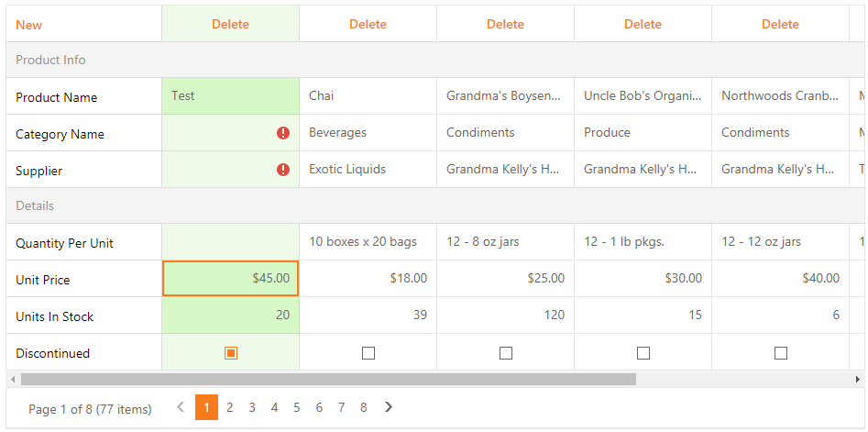Click the Category Name validation error icon

tap(283, 133)
